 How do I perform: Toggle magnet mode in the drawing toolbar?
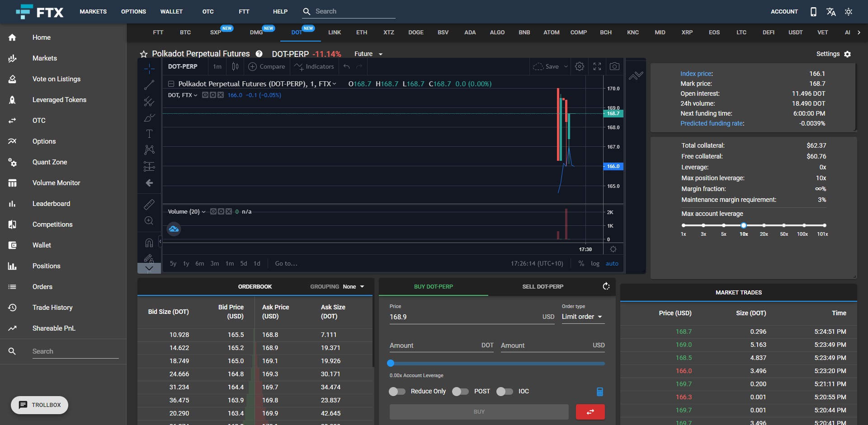click(149, 243)
